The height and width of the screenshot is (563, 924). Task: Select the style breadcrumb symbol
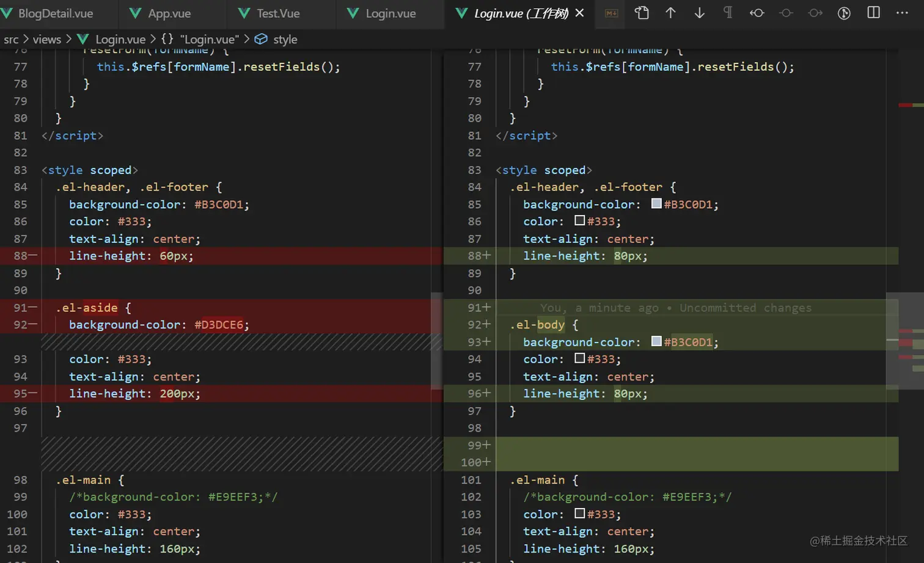[x=276, y=39]
